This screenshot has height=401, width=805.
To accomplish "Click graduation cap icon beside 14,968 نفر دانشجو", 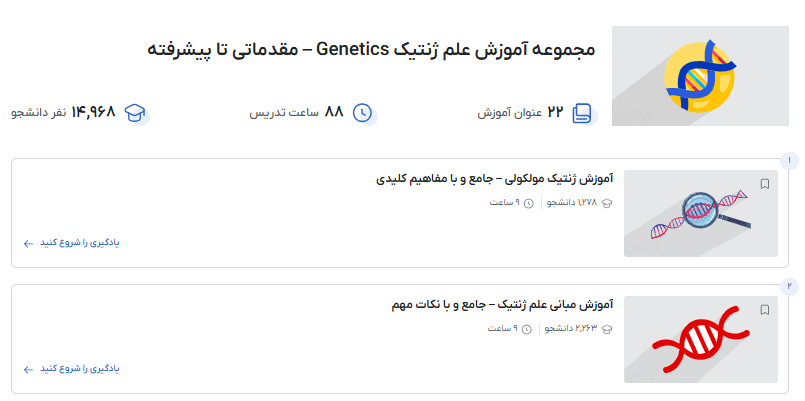I will point(134,112).
